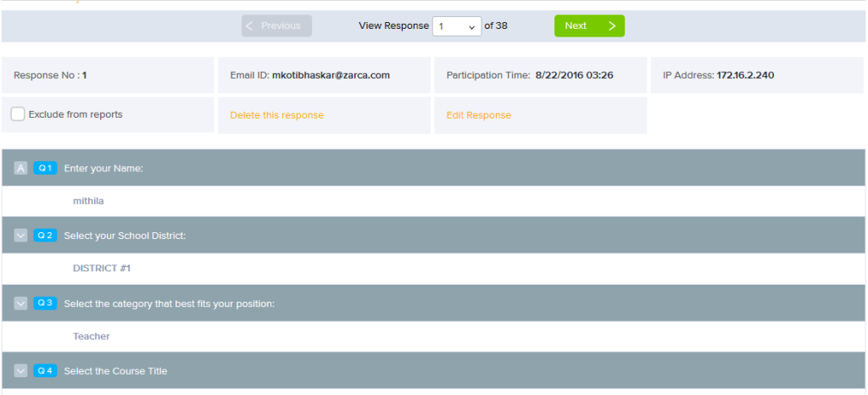This screenshot has height=395, width=868.
Task: Collapse the Q2 School District chevron icon
Action: [21, 235]
